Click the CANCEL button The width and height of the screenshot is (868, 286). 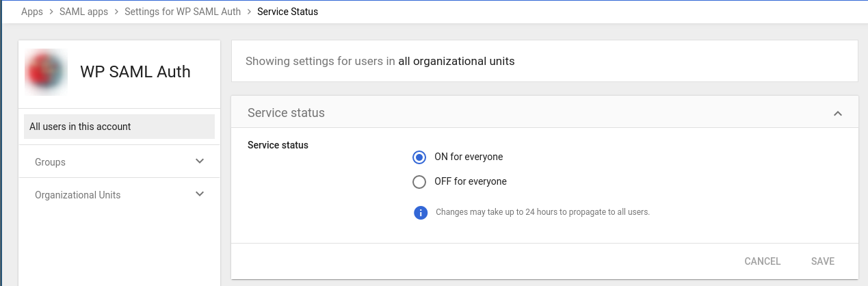click(x=763, y=261)
